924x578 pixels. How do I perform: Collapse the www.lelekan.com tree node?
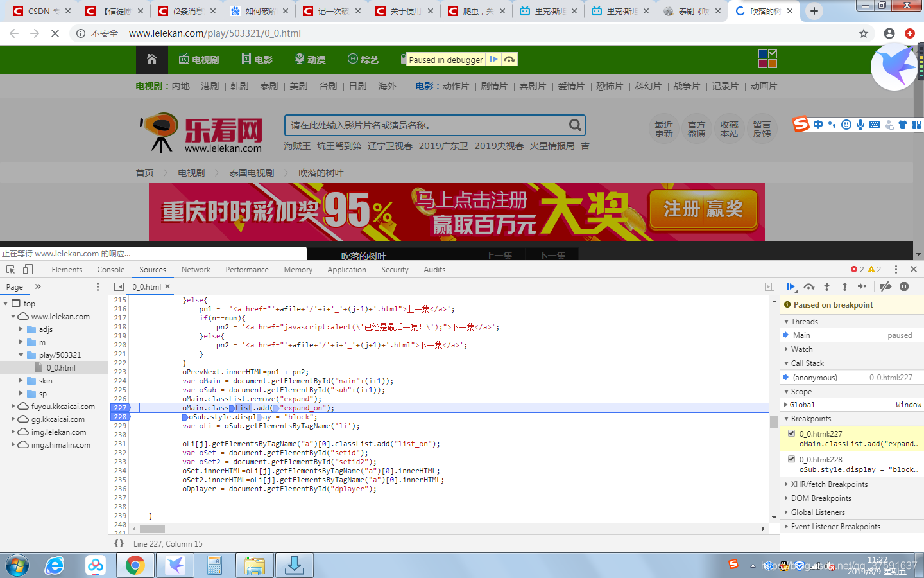coord(14,316)
